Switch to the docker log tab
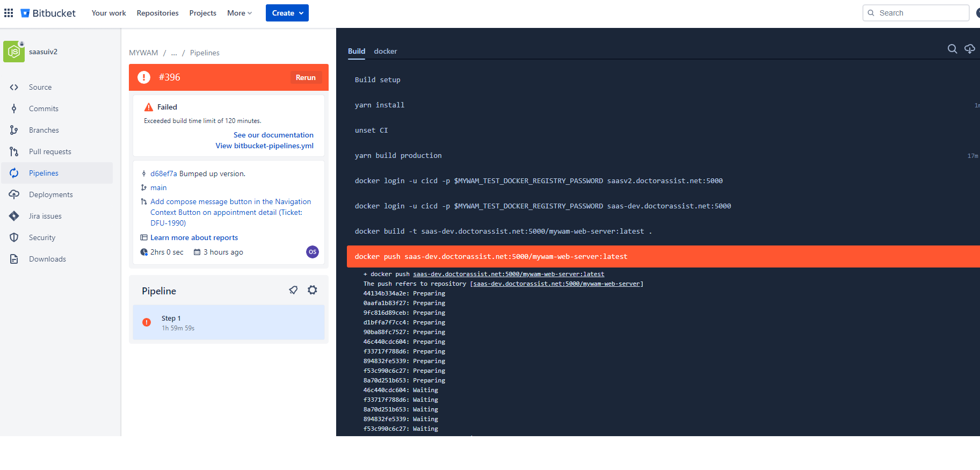This screenshot has width=980, height=470. click(386, 52)
